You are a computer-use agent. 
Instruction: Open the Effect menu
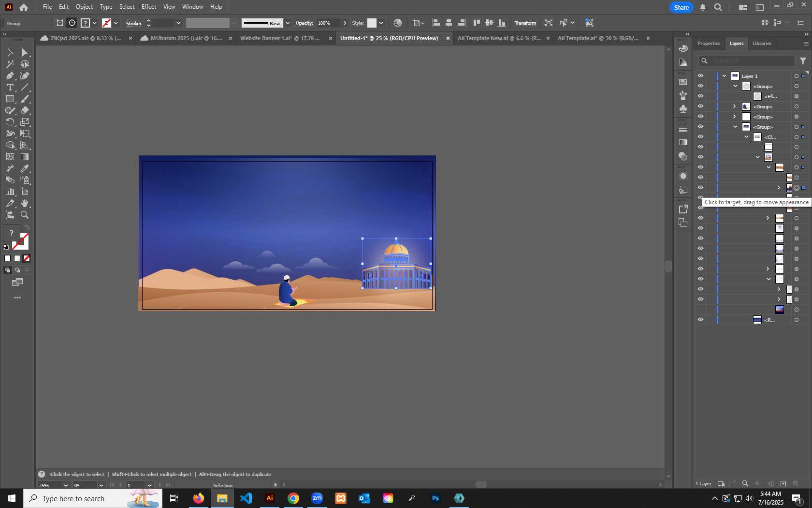click(149, 7)
